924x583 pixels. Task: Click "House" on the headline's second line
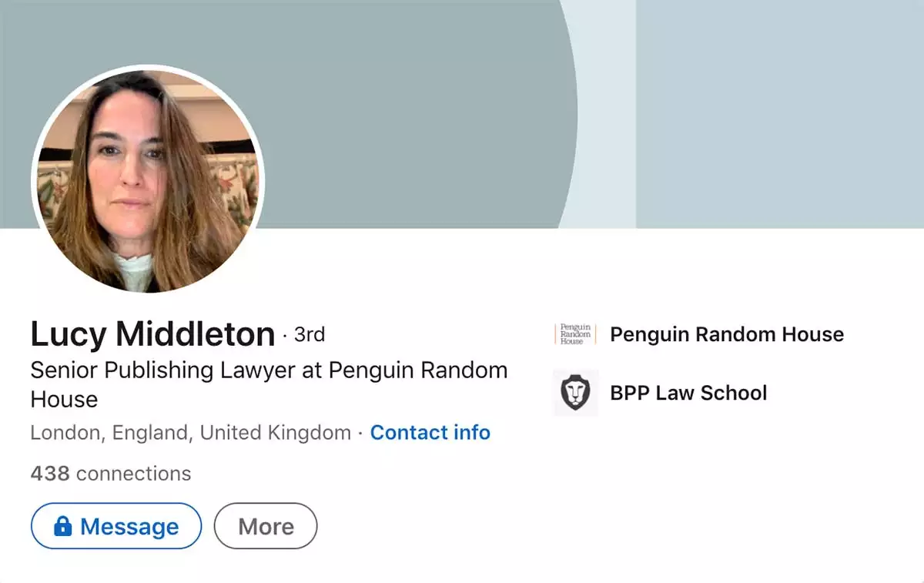(64, 400)
